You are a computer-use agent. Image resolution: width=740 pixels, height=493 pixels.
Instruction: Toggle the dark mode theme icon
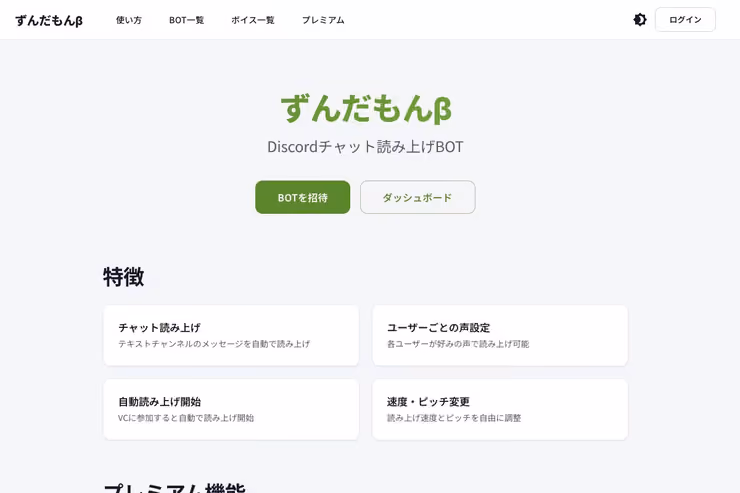coord(639,20)
